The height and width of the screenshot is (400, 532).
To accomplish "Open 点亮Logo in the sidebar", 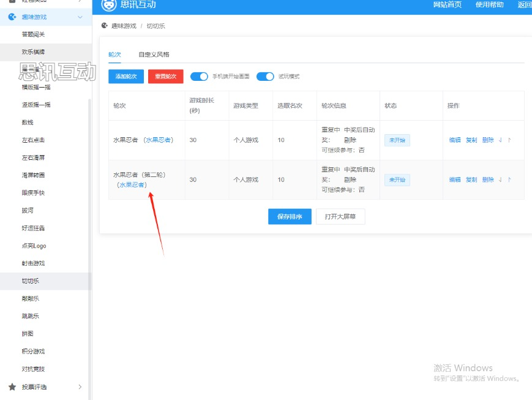I will click(x=34, y=246).
